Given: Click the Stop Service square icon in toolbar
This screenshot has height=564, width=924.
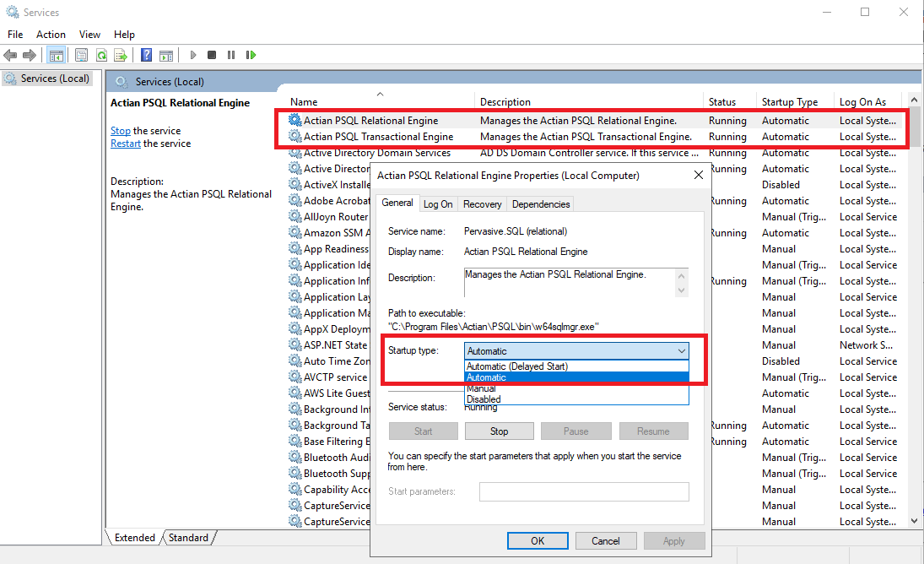Looking at the screenshot, I should 212,56.
